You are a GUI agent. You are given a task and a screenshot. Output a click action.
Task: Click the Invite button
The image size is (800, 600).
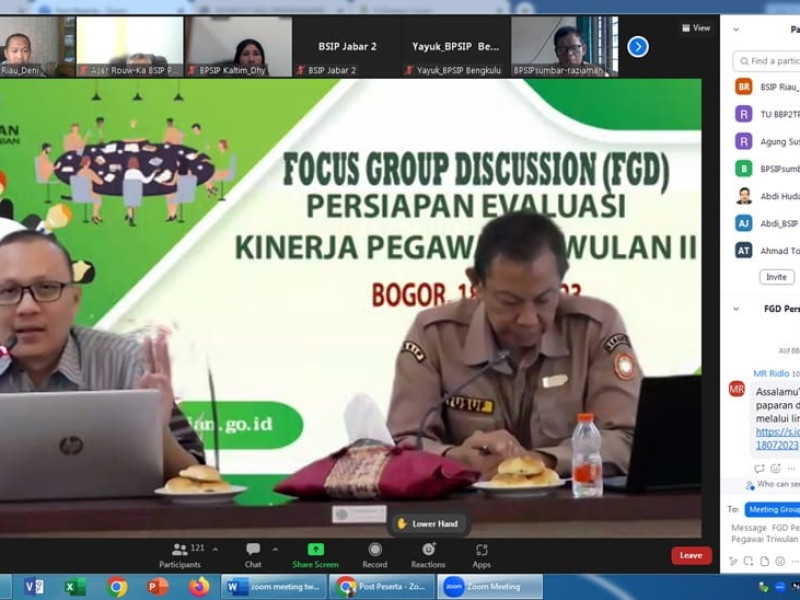[776, 277]
